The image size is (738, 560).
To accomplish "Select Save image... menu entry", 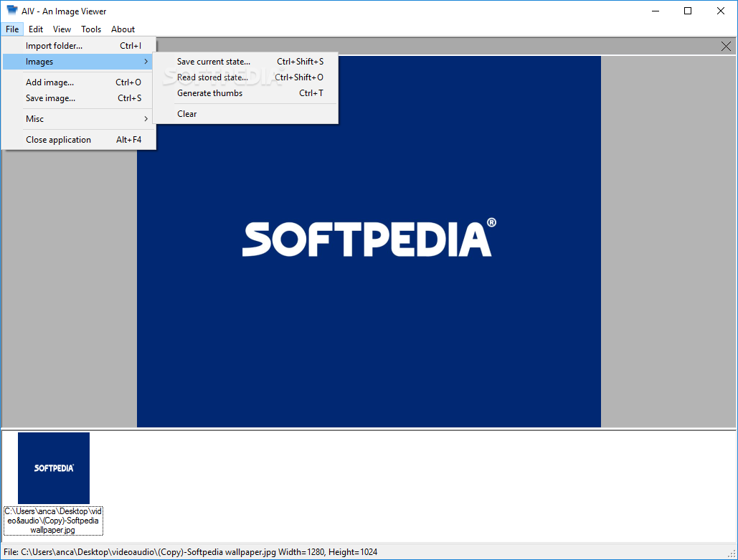I will (78, 98).
